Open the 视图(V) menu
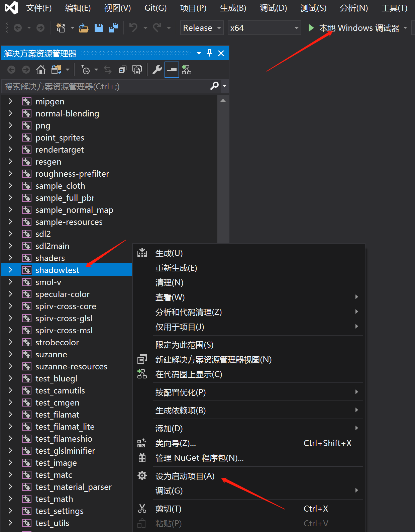415x532 pixels. tap(118, 8)
